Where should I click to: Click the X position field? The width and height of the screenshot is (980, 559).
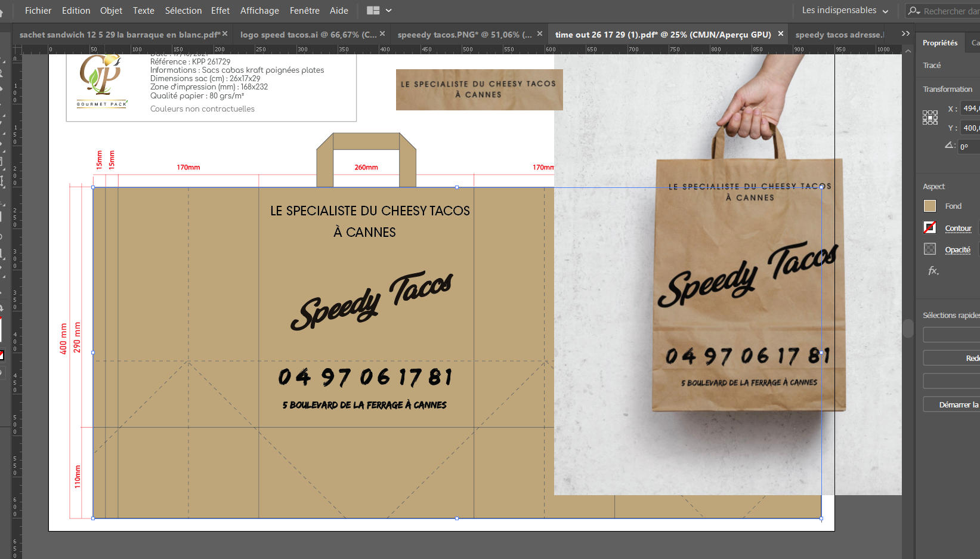coord(970,109)
